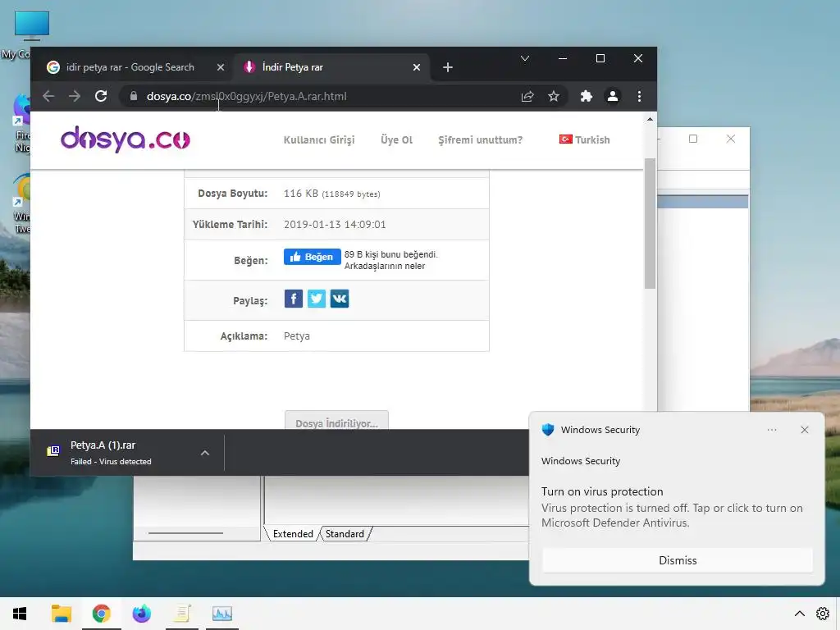
Task: Maximize the background window
Action: point(692,139)
